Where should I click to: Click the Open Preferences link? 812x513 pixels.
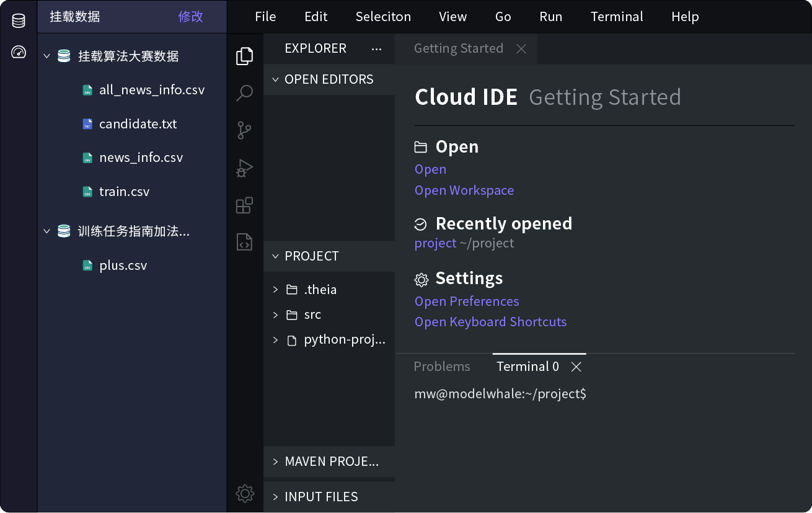pos(467,301)
